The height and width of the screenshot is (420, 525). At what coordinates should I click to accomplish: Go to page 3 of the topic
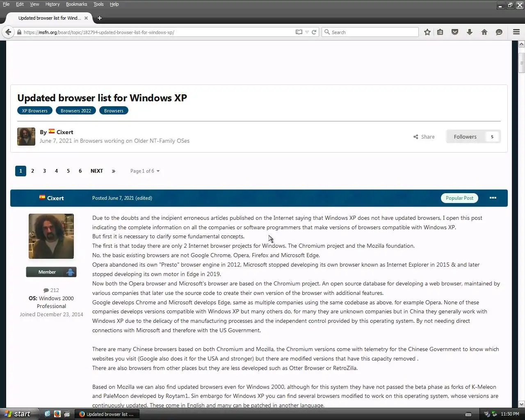coord(44,171)
